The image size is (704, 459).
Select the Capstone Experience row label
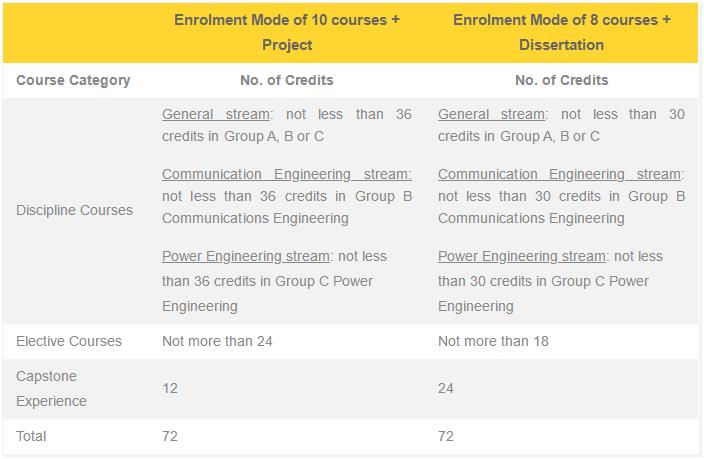(51, 388)
